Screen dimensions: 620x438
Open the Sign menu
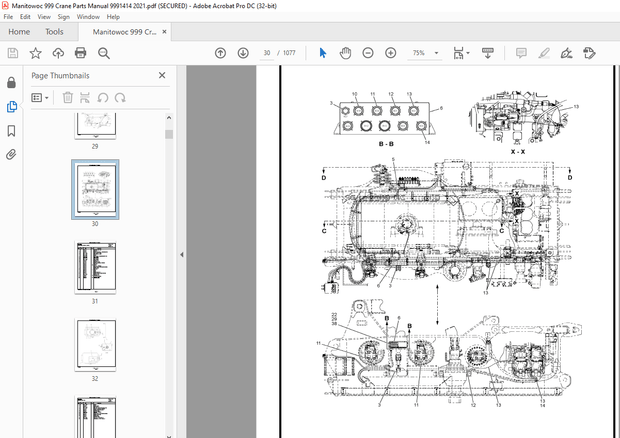[63, 17]
